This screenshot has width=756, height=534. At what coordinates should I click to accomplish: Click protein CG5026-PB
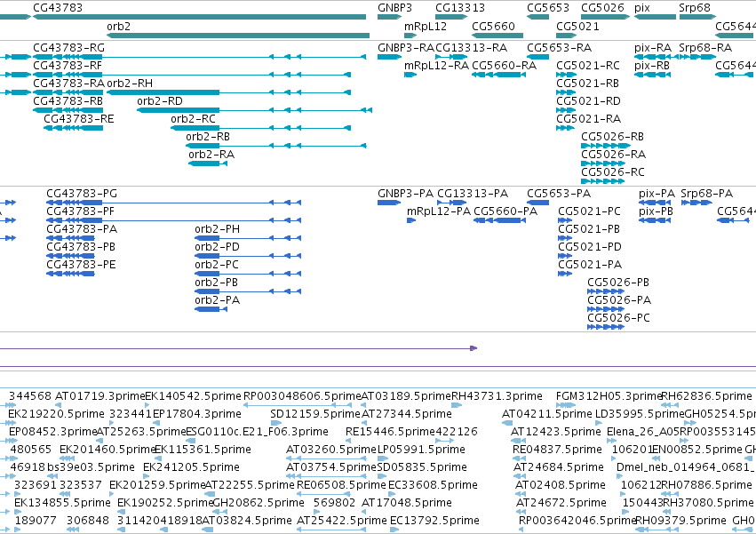(618, 283)
